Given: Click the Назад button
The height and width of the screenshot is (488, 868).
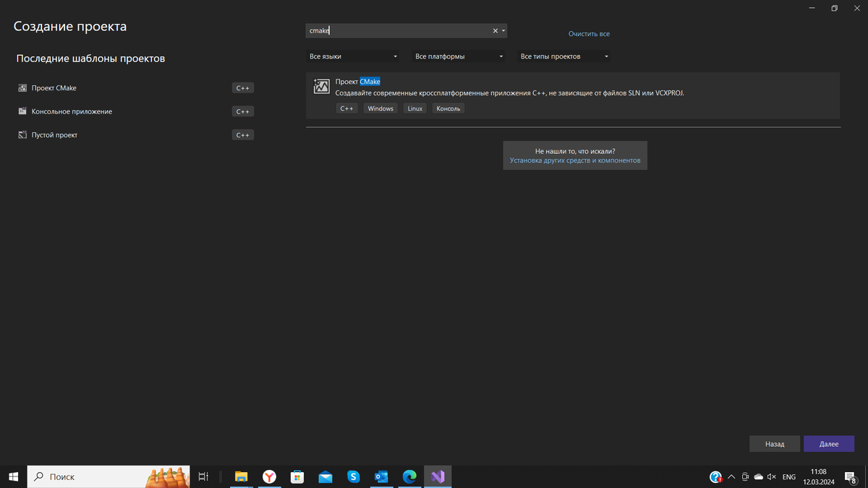Looking at the screenshot, I should 775,444.
